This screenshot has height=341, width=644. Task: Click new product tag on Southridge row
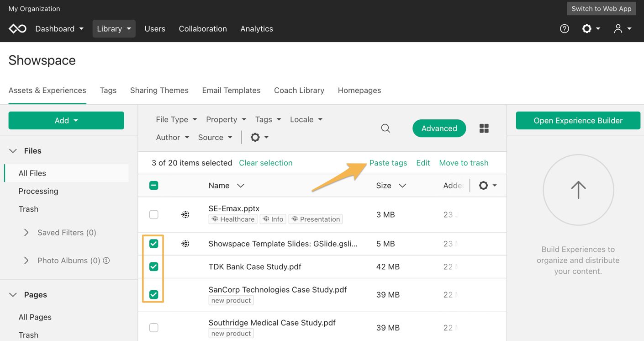231,333
